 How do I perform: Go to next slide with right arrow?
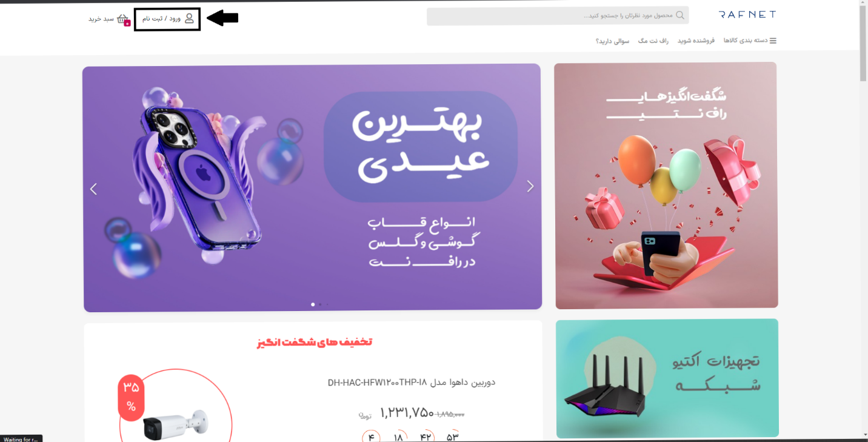tap(530, 186)
